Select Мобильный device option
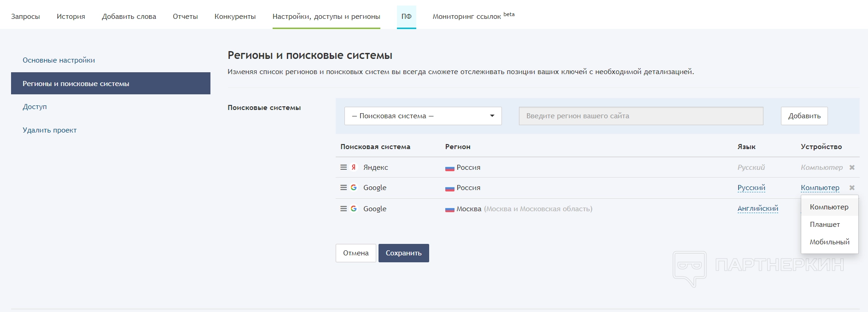This screenshot has height=312, width=868. [829, 242]
